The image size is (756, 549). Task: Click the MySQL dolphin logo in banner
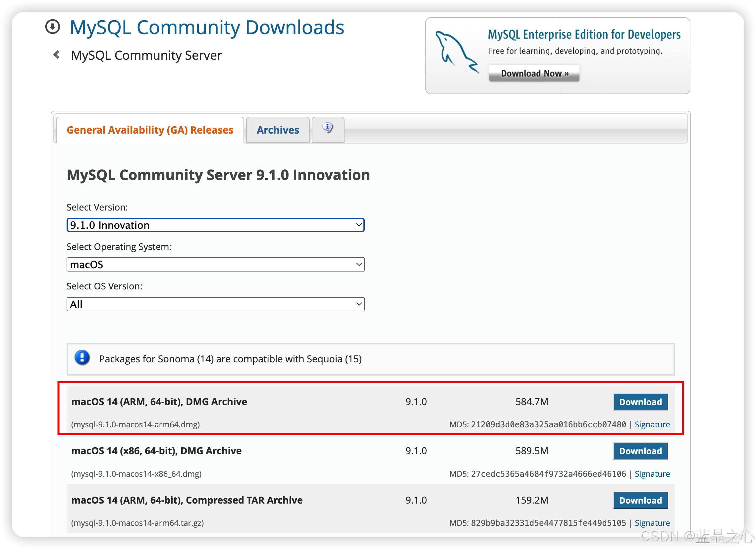[457, 52]
